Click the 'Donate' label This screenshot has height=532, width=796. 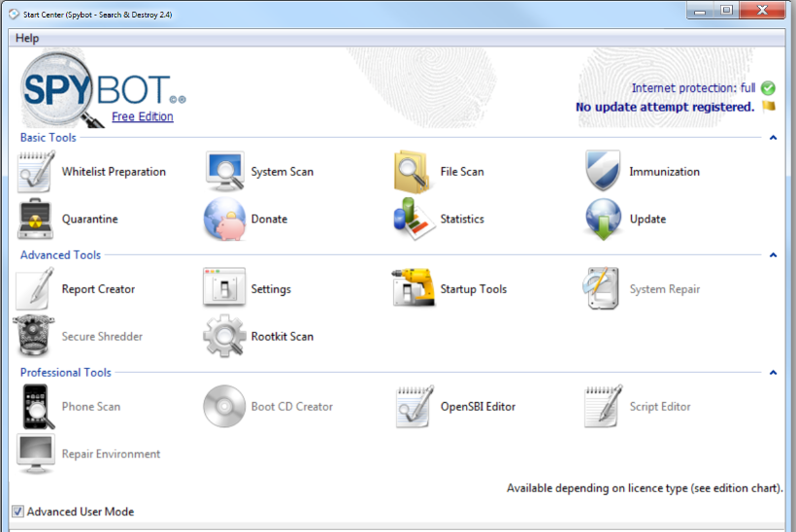(x=269, y=218)
